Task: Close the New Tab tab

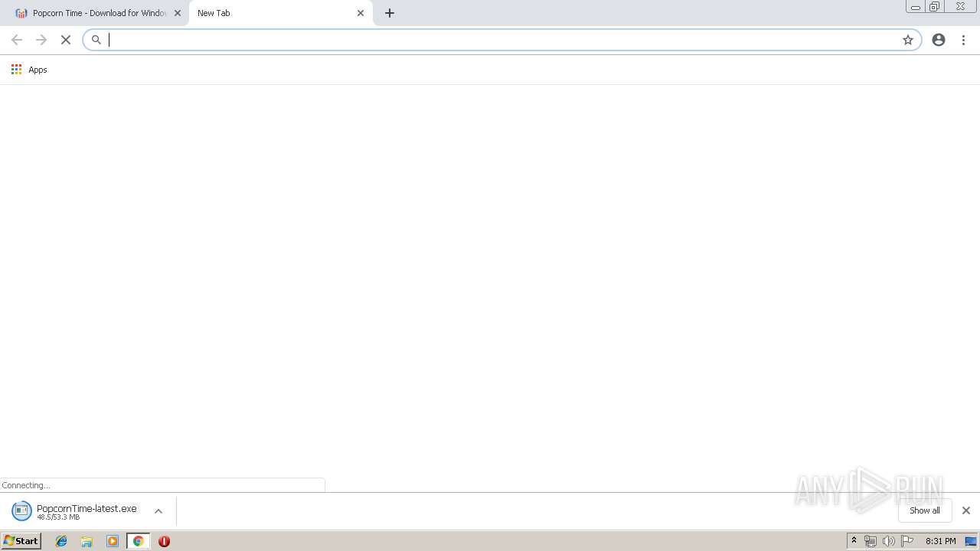Action: click(x=361, y=13)
